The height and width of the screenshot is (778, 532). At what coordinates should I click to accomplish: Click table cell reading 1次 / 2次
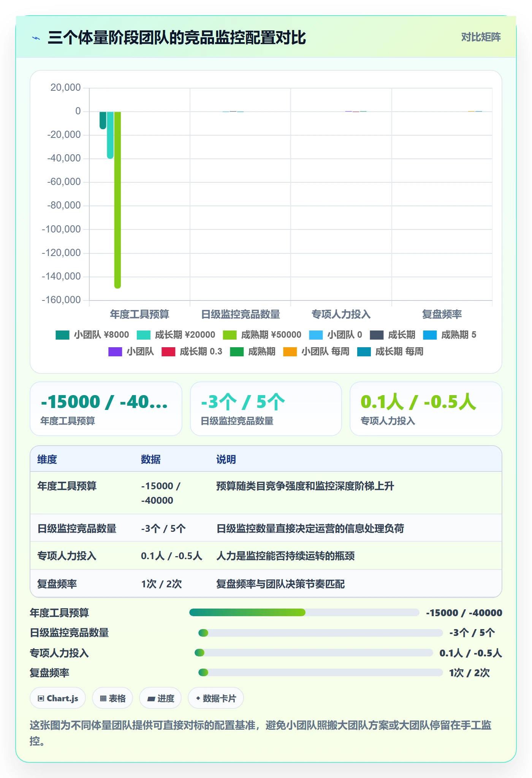pos(161,584)
